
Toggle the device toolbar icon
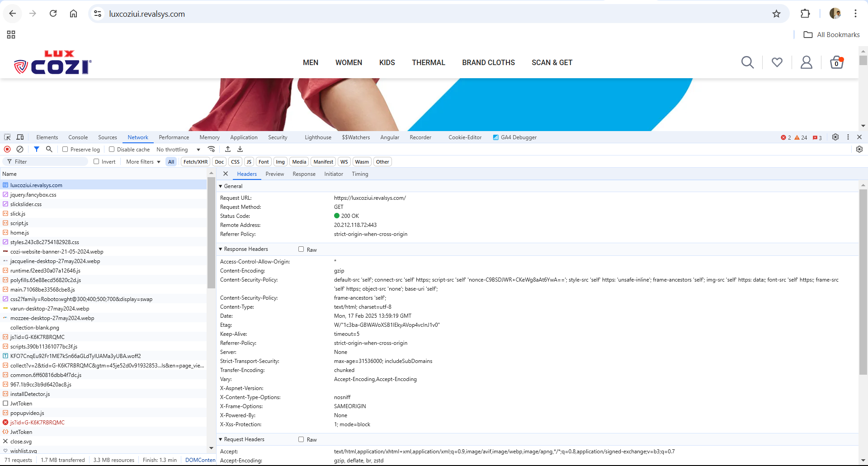[x=20, y=137]
